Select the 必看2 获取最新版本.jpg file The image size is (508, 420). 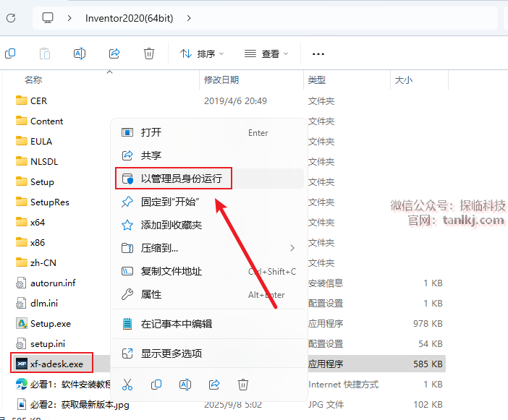[72, 405]
